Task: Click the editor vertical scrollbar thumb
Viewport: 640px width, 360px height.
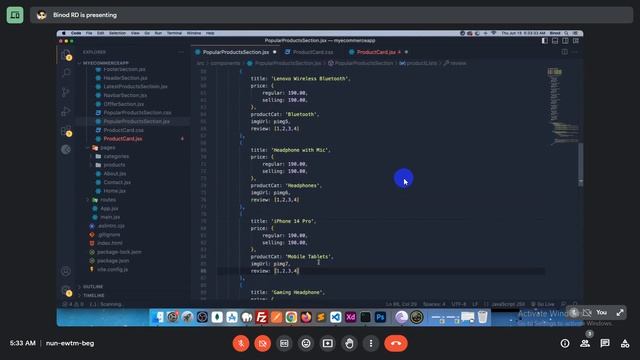Action: click(580, 165)
